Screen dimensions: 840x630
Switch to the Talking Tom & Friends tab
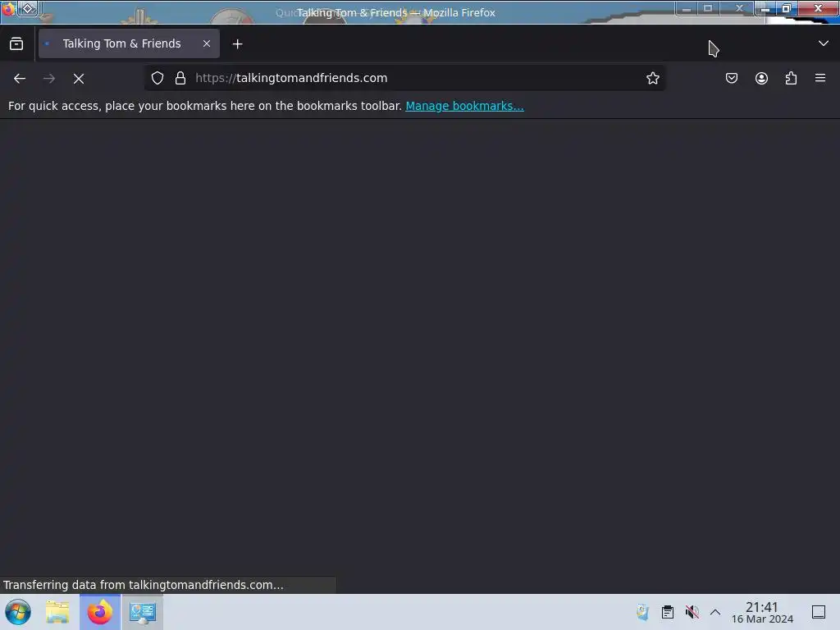tap(129, 44)
